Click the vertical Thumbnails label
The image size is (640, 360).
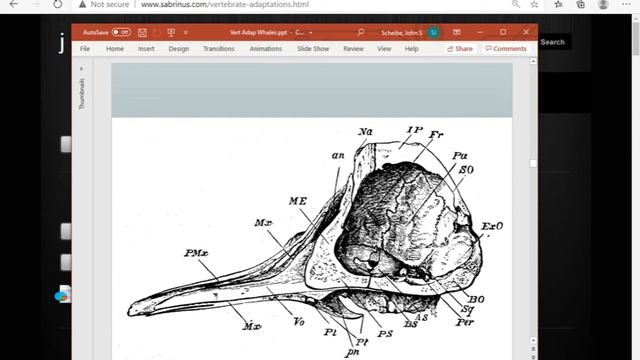[82, 93]
